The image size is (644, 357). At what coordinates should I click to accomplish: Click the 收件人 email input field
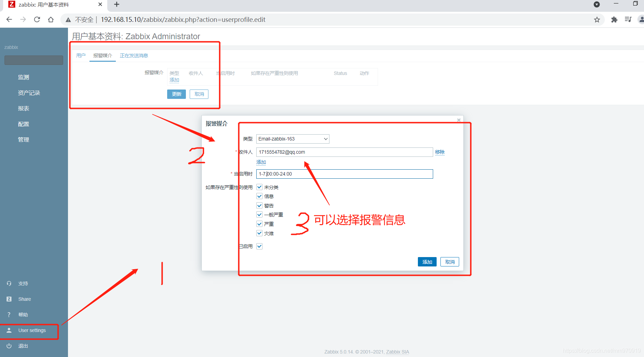[345, 152]
